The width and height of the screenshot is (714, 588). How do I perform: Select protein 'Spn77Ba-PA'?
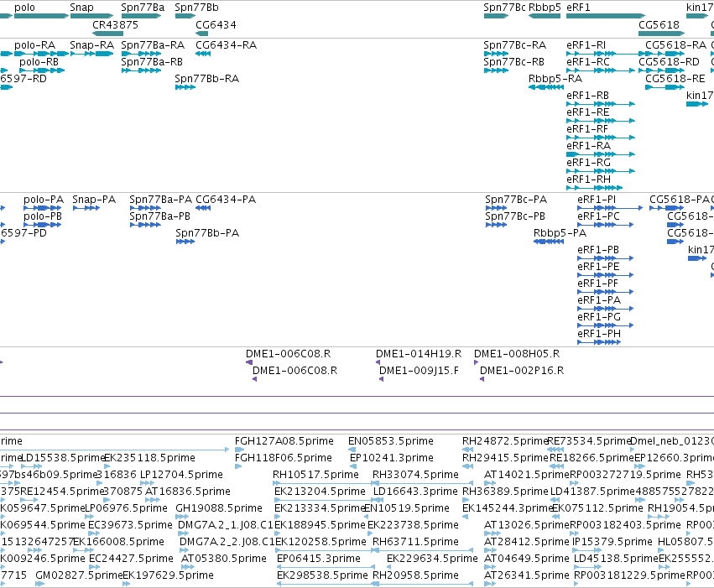coord(161,200)
